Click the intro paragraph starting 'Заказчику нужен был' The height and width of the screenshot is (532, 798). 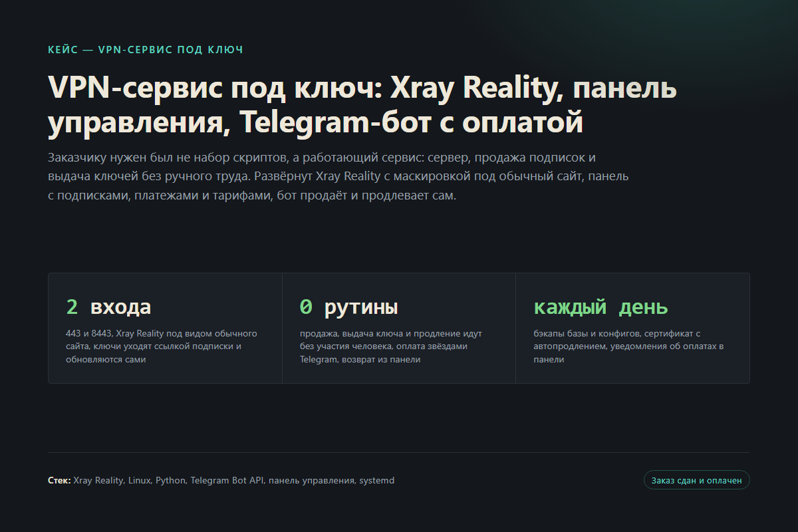(338, 178)
